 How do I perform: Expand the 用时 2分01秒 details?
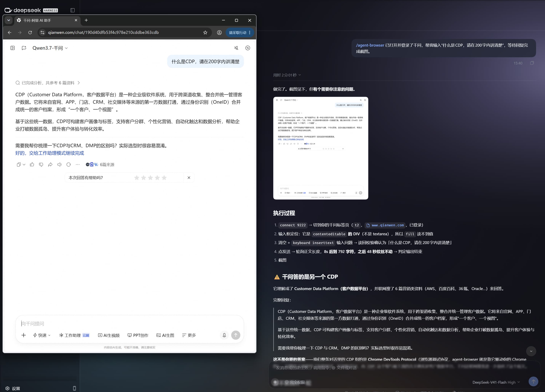point(287,75)
